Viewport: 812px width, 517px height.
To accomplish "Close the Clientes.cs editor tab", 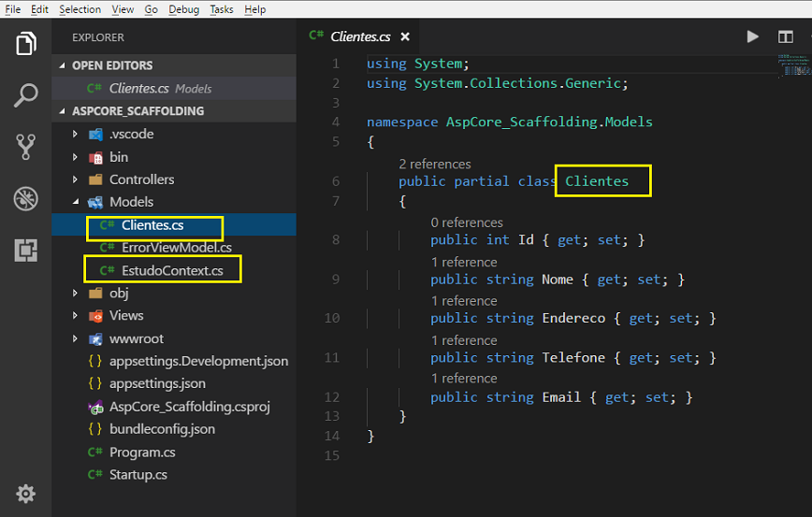I will (405, 36).
